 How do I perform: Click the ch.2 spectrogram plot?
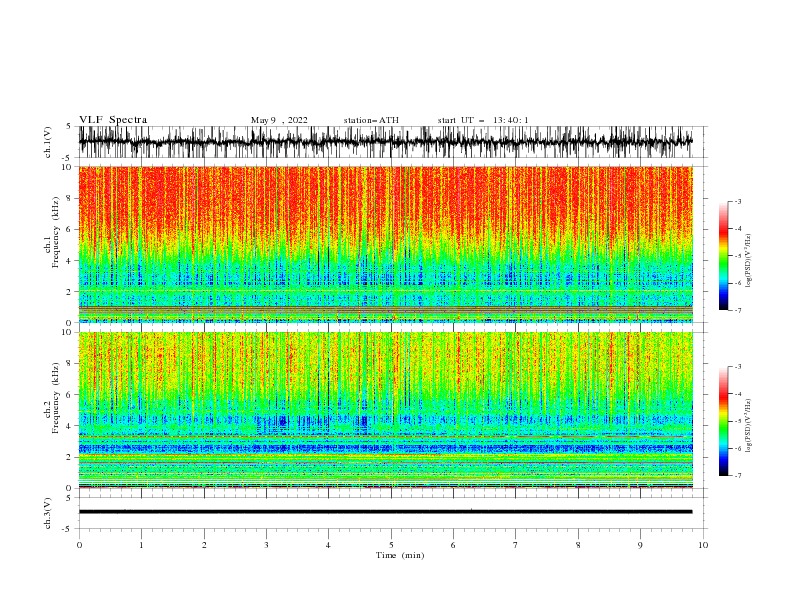pyautogui.click(x=386, y=410)
